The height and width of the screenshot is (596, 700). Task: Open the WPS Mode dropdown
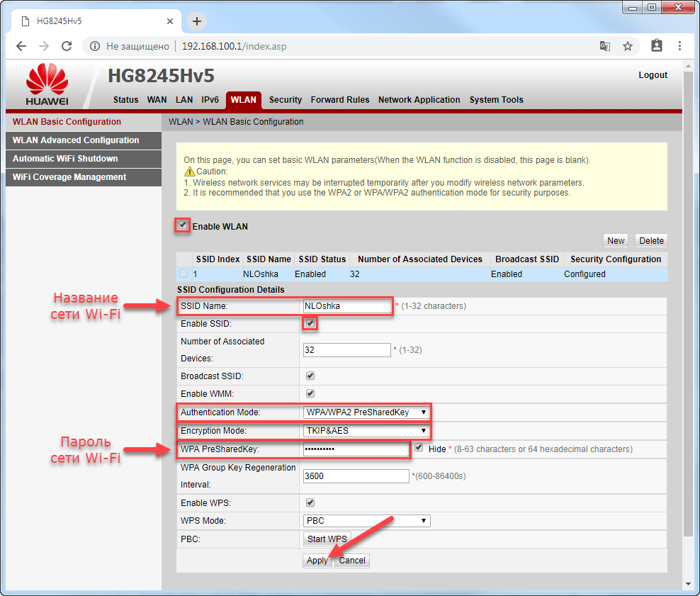click(366, 521)
